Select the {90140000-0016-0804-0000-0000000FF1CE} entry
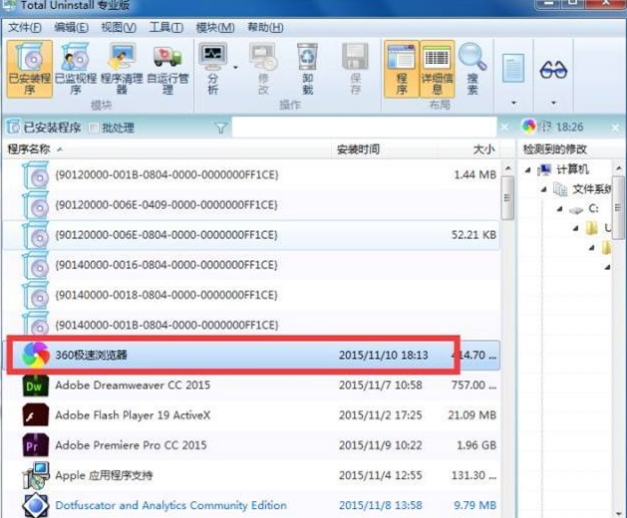627x518 pixels. point(166,265)
